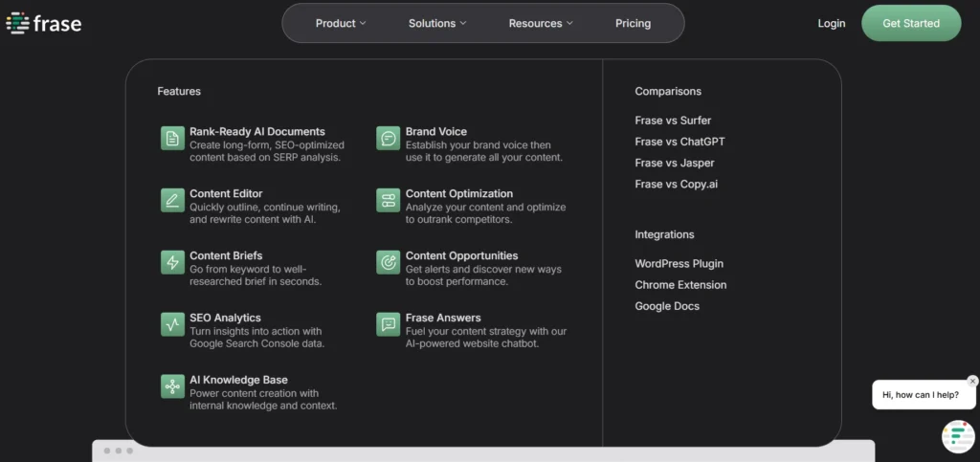Open Frase vs ChatGPT comparison

point(680,142)
